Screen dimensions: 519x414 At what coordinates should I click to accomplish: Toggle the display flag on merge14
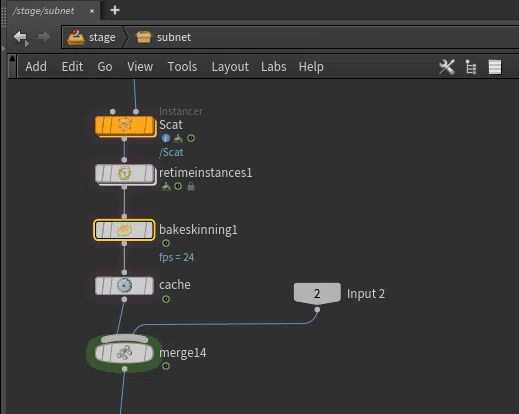click(148, 353)
